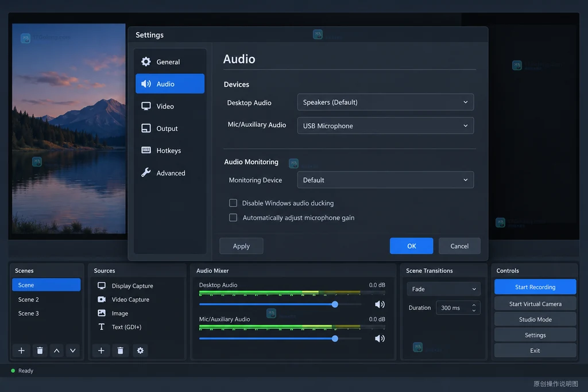
Task: Click the Apply button in Settings
Action: click(241, 246)
